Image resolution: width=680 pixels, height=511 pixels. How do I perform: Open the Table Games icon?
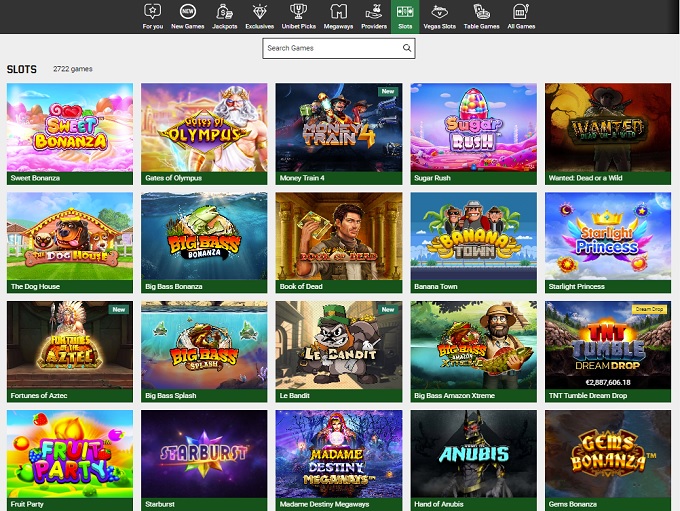pos(482,12)
